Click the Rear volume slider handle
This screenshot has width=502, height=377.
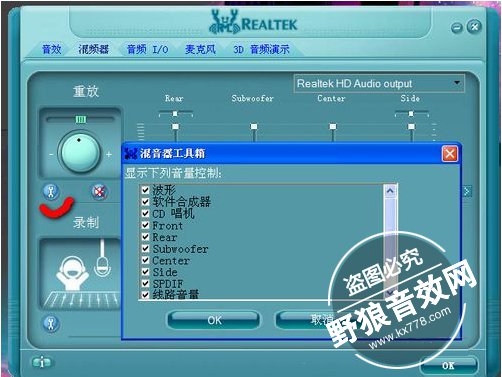[x=175, y=127]
